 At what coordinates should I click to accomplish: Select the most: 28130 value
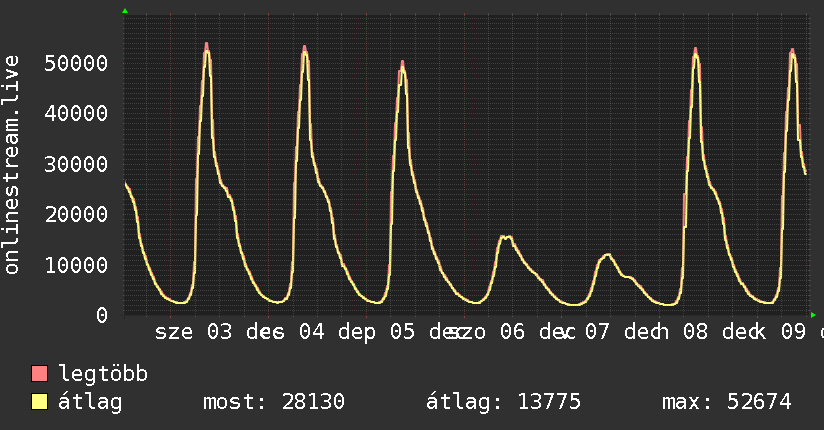[274, 402]
